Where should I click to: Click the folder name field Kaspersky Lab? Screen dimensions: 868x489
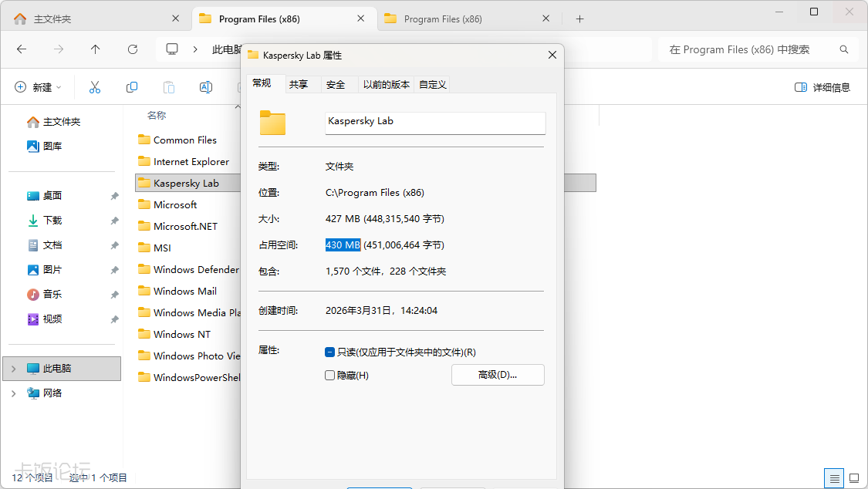click(x=435, y=123)
